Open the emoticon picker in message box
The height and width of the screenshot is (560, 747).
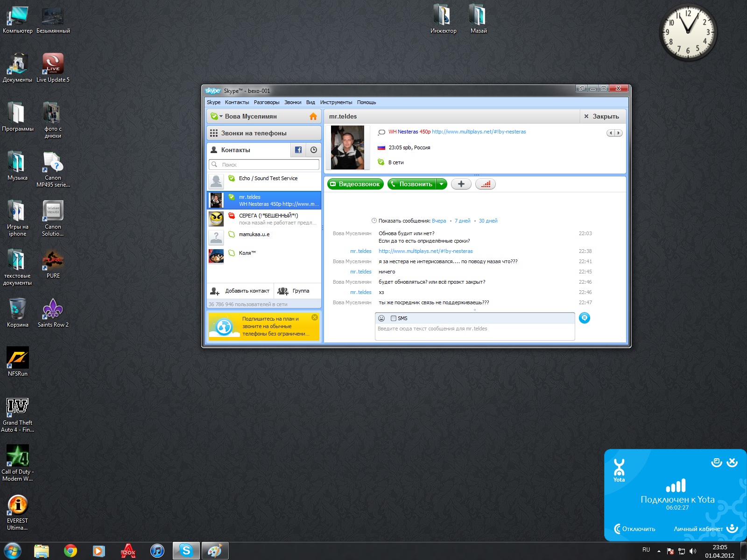(381, 318)
